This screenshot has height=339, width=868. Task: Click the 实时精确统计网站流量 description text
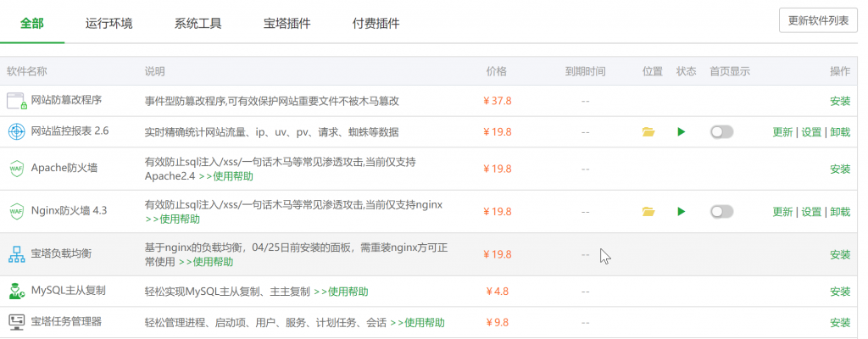pyautogui.click(x=272, y=132)
